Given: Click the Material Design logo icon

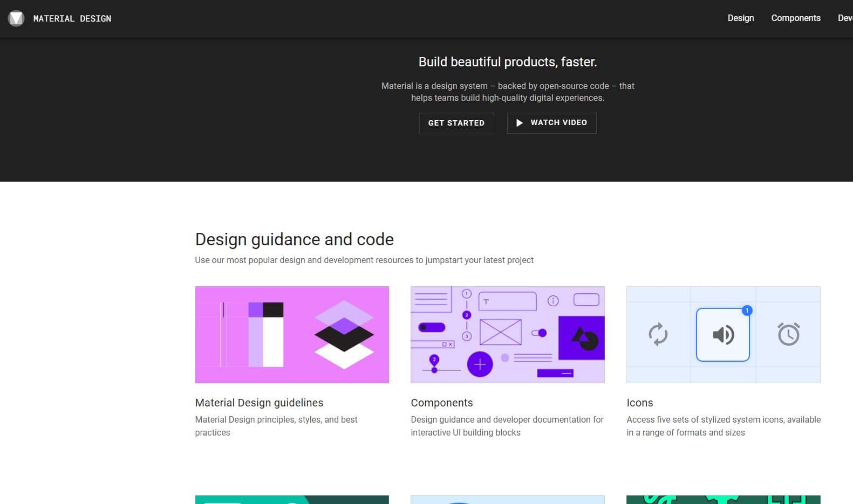Looking at the screenshot, I should [16, 18].
